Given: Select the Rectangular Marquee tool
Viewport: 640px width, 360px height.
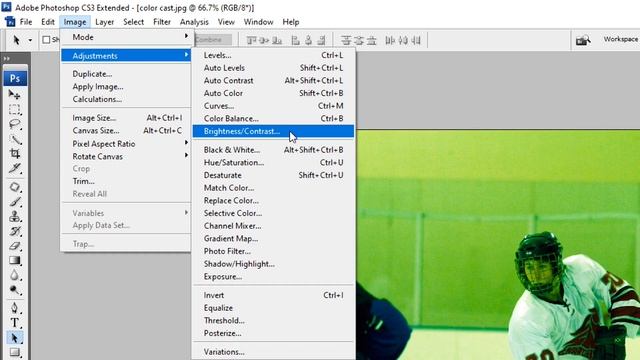Looking at the screenshot, I should [14, 109].
